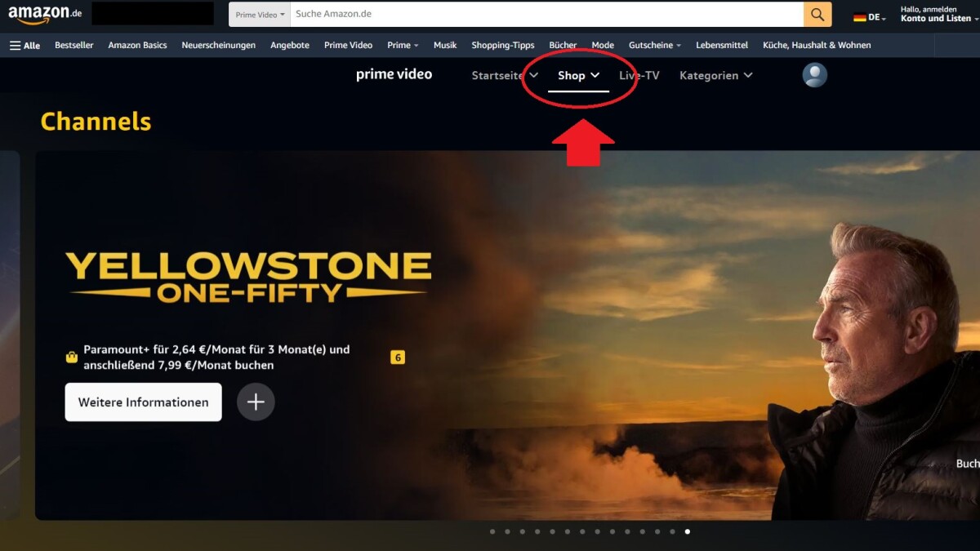Open Bestseller in the navigation bar
Screen dimensions: 980x551
(x=73, y=46)
